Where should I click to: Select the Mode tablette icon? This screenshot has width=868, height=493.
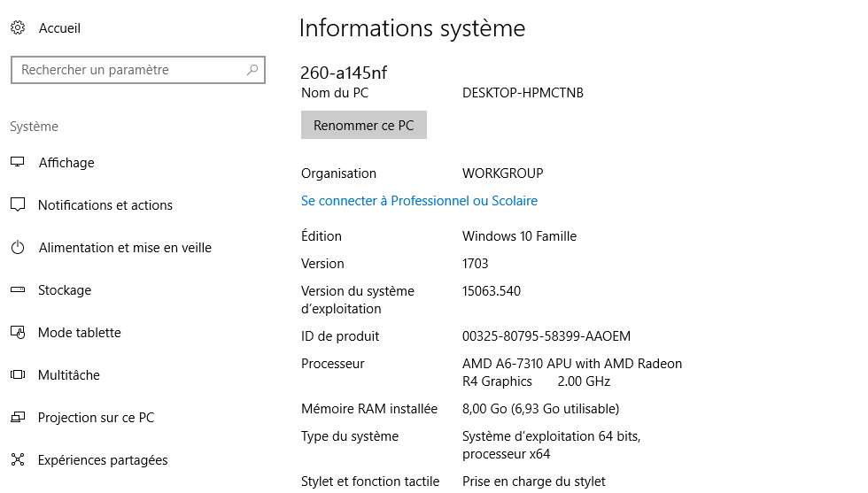point(18,333)
